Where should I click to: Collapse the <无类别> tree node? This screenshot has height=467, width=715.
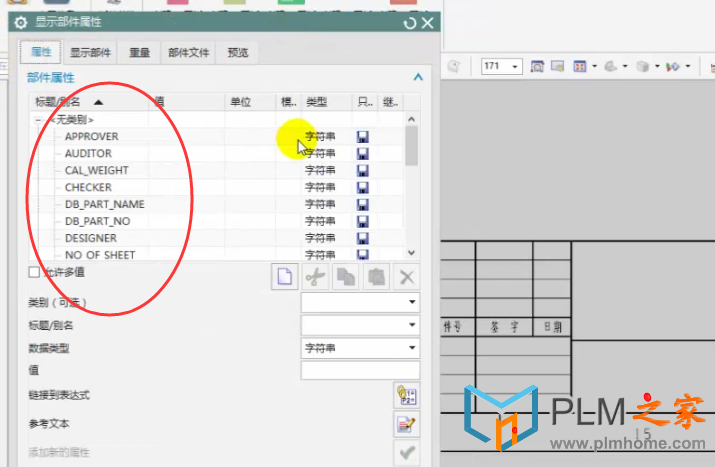click(x=38, y=120)
